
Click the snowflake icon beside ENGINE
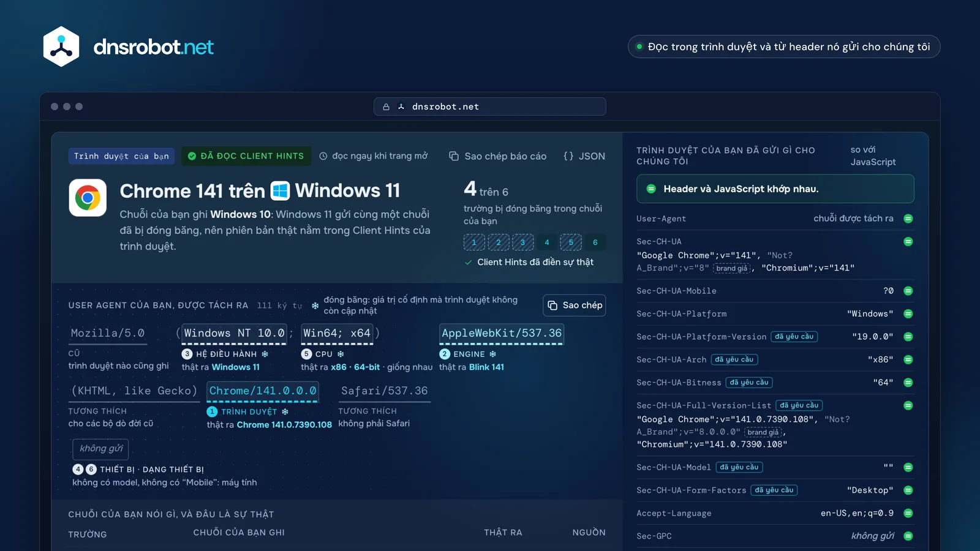[x=492, y=354]
